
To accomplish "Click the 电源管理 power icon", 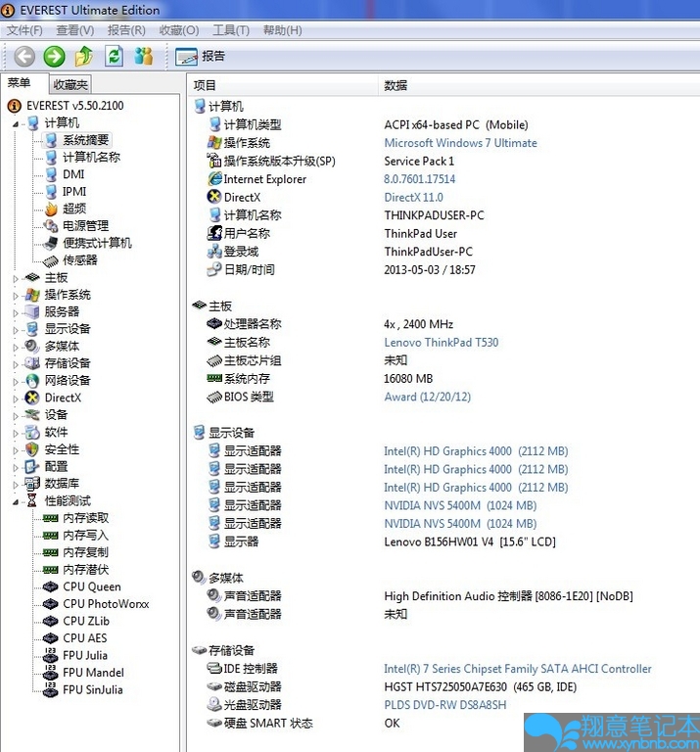I will click(x=51, y=225).
